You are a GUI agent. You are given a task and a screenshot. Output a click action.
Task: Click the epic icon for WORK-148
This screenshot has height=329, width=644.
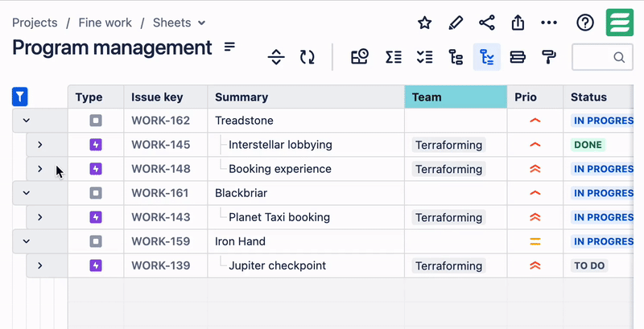(x=96, y=169)
